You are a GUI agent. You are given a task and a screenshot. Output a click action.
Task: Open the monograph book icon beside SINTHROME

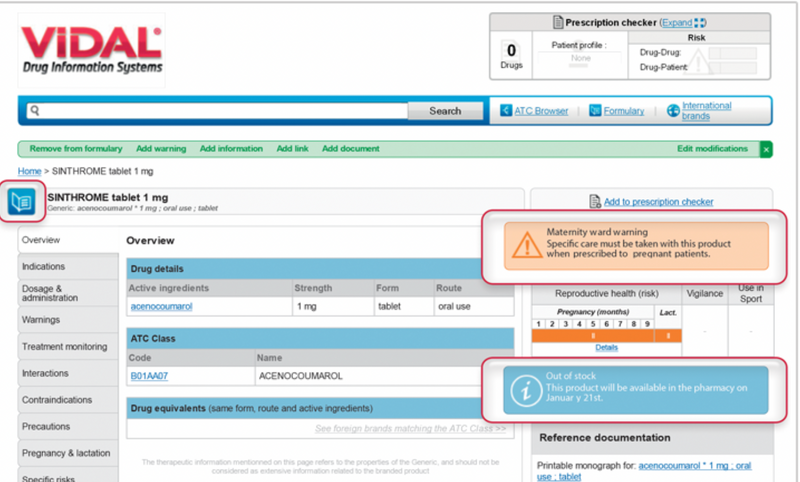21,201
